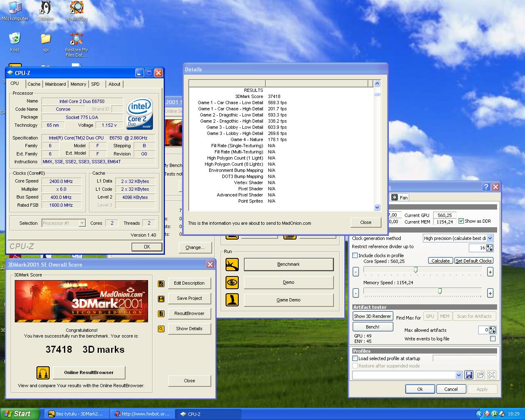Click the hardware tray icon by the clock
The width and height of the screenshot is (525, 420).
pos(502,414)
